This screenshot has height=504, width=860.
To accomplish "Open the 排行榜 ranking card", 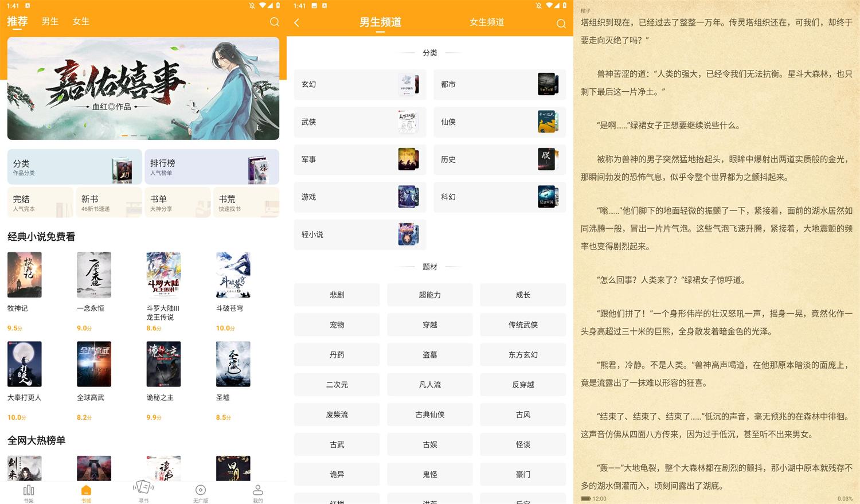I will tap(212, 167).
